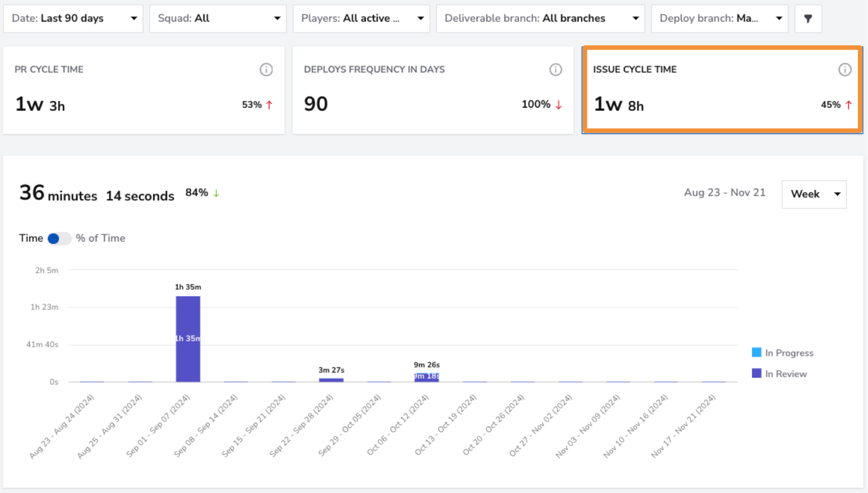Click the red down arrow beside 100%
Viewport: 868px width, 493px height.
559,105
